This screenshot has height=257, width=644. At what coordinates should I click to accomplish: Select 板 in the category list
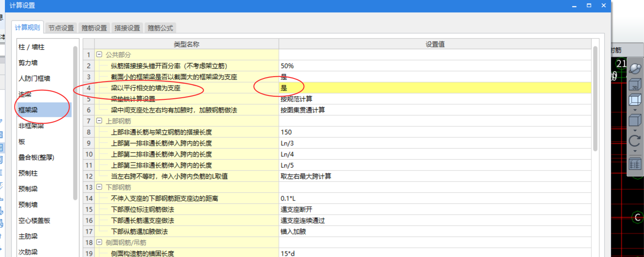click(22, 142)
